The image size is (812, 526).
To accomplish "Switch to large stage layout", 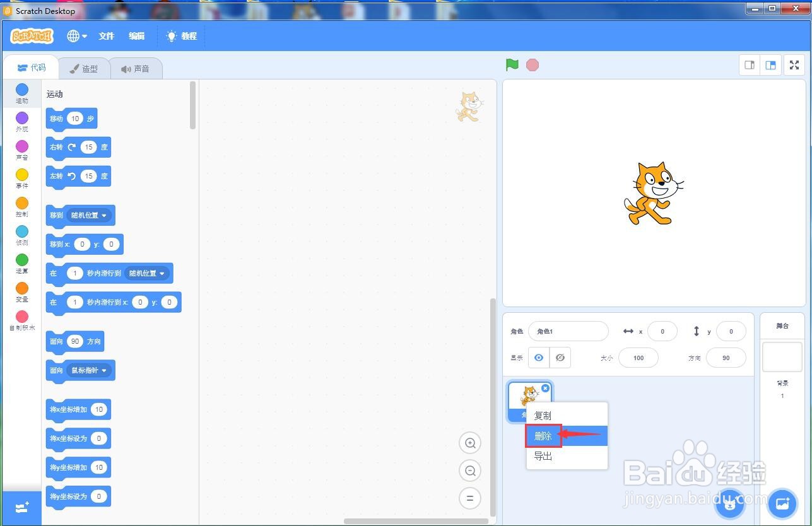I will coord(770,65).
